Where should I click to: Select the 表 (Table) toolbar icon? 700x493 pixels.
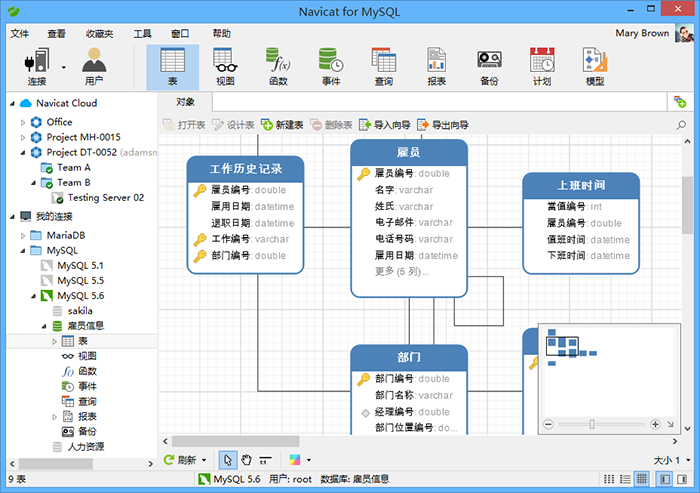click(172, 67)
